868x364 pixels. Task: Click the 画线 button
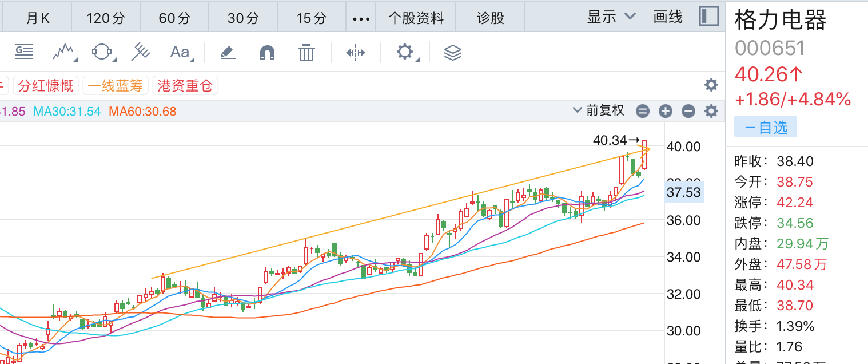(668, 17)
